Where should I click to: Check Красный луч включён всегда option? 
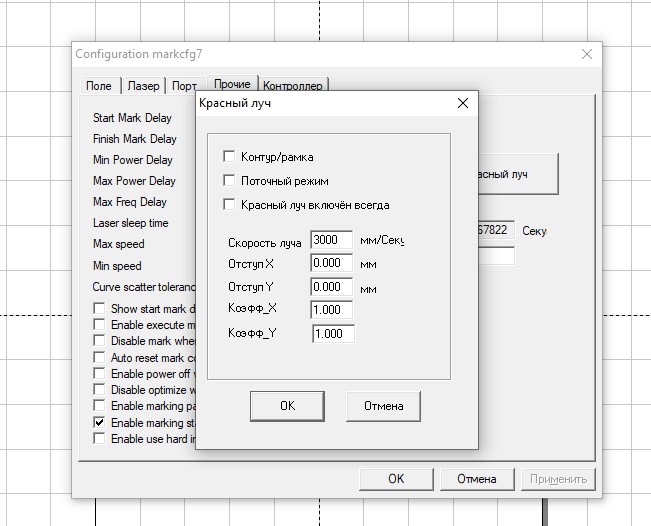pos(229,205)
